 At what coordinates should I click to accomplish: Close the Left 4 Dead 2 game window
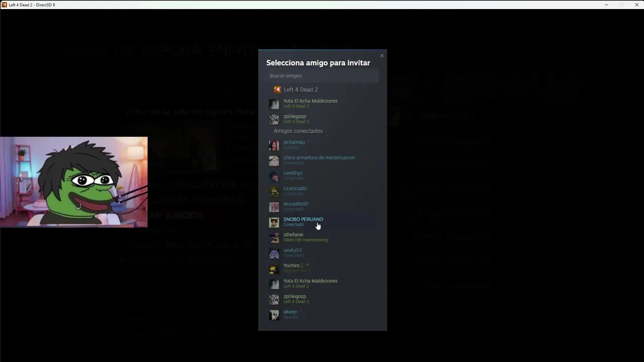tap(636, 5)
